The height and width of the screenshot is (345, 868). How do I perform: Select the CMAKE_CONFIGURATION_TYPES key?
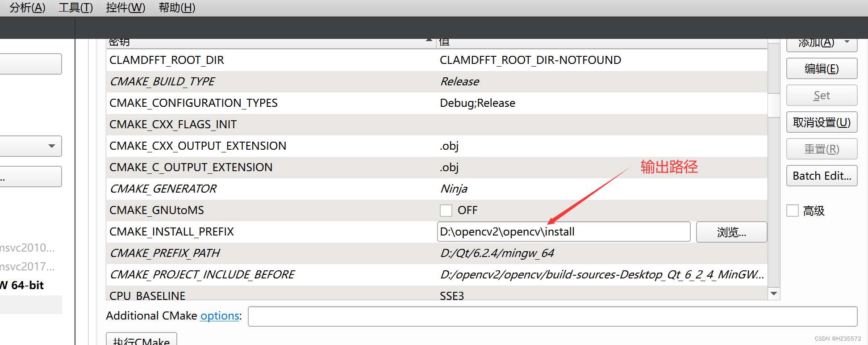193,103
